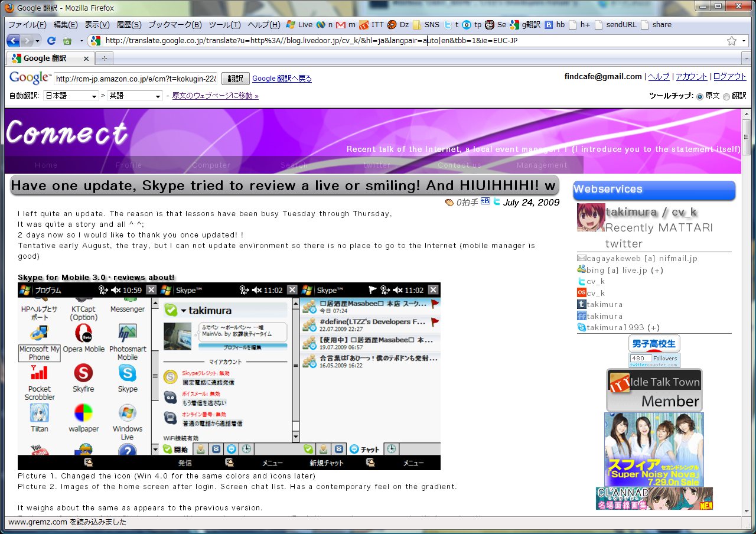Open the sendURL bookmarklet
Image resolution: width=756 pixels, height=534 pixels.
[617, 25]
